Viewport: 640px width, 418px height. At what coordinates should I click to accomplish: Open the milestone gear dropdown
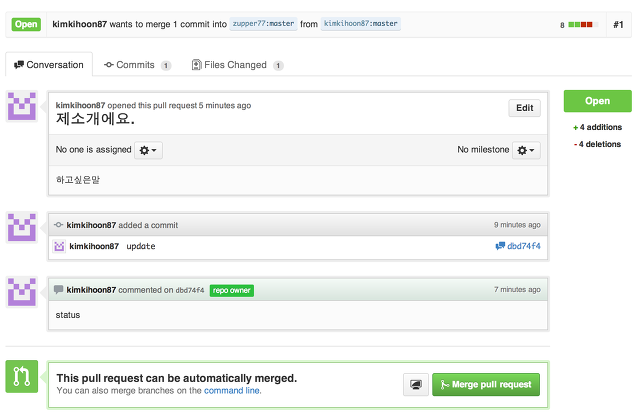click(526, 150)
